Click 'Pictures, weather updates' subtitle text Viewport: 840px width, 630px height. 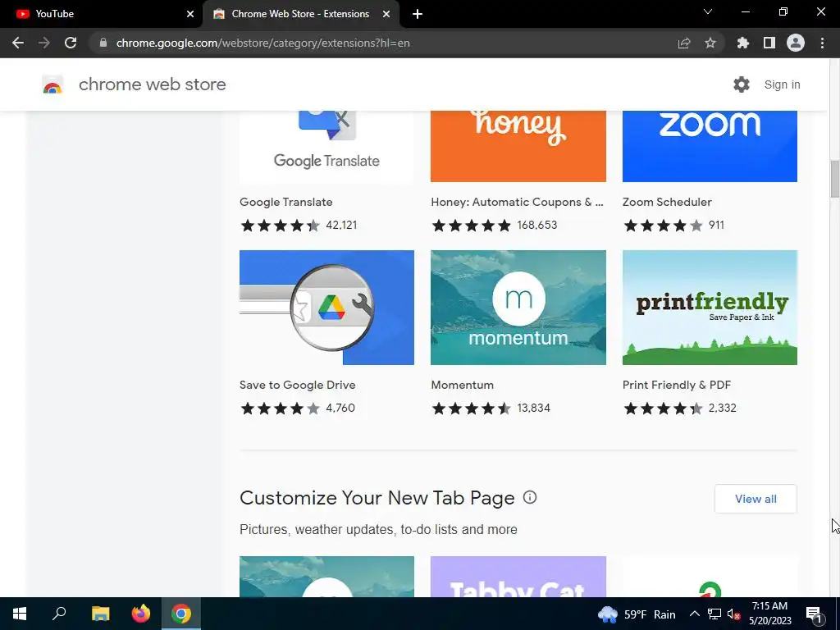[378, 529]
